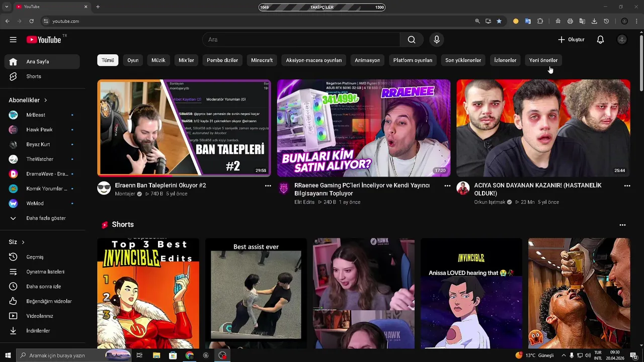Select the Müzik filter chip
Image resolution: width=644 pixels, height=362 pixels.
click(158, 60)
